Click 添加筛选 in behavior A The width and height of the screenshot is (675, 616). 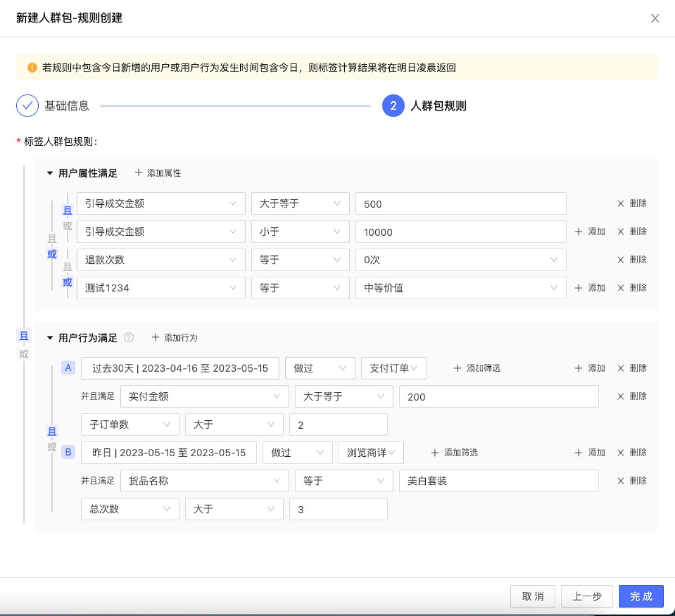[x=477, y=368]
